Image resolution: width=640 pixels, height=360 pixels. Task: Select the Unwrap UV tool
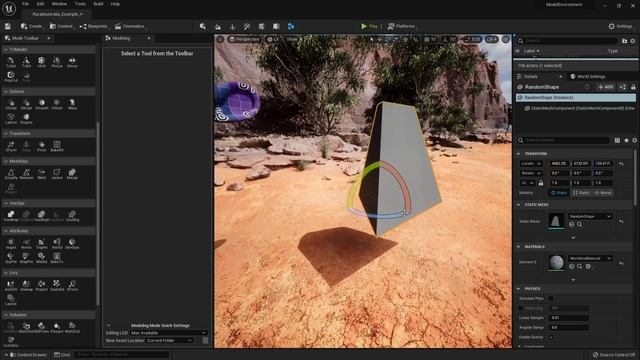tap(26, 285)
